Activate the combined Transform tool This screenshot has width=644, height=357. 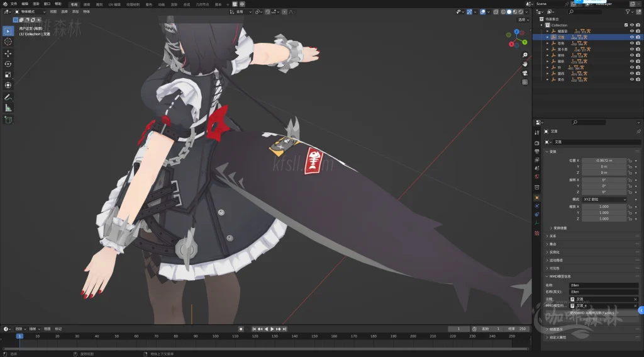pyautogui.click(x=8, y=85)
